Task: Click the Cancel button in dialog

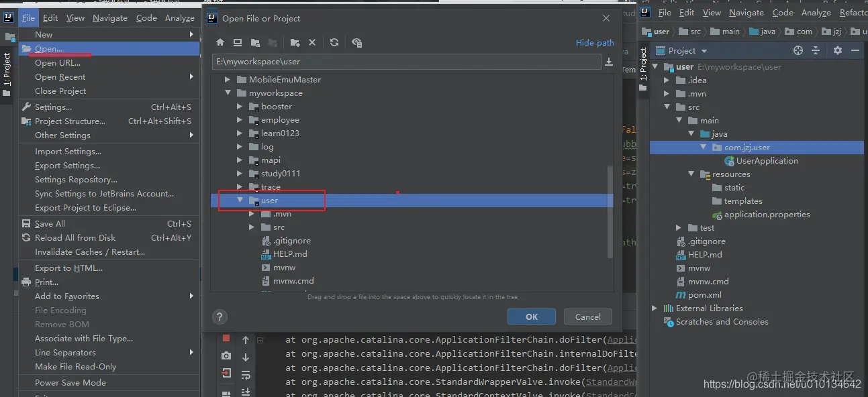Action: (x=588, y=317)
